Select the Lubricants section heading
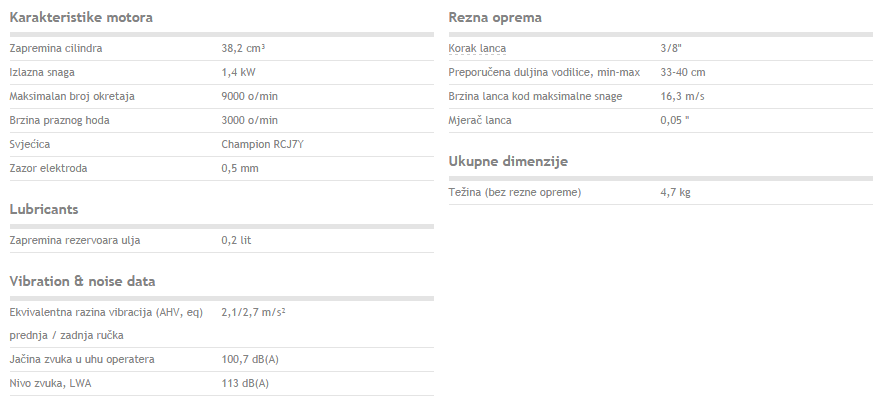This screenshot has width=887, height=407. pos(44,209)
